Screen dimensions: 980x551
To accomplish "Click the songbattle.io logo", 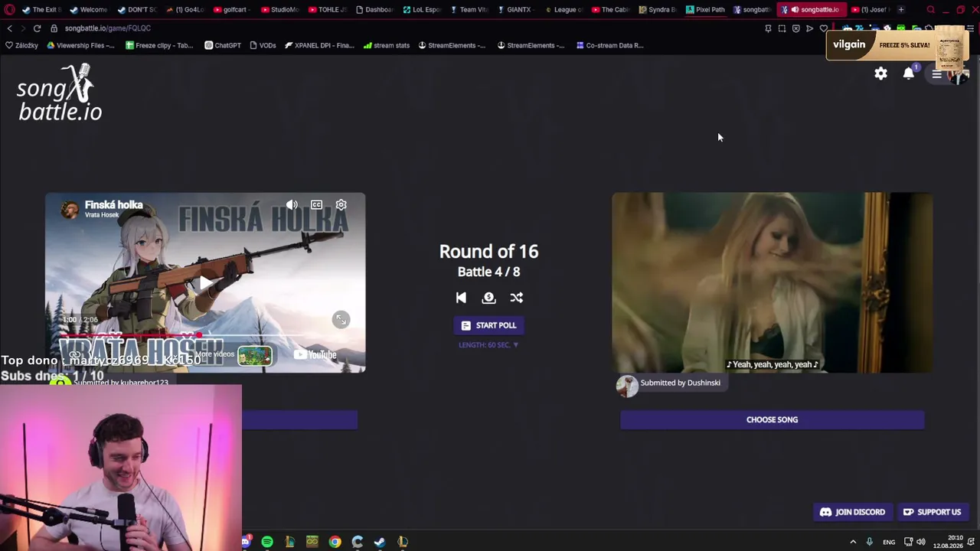I will (60, 93).
